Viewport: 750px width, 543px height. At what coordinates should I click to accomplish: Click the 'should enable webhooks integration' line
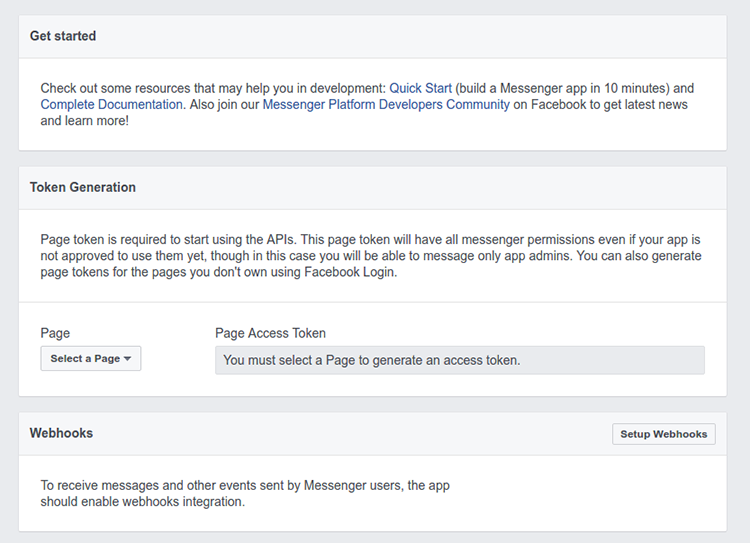point(143,501)
